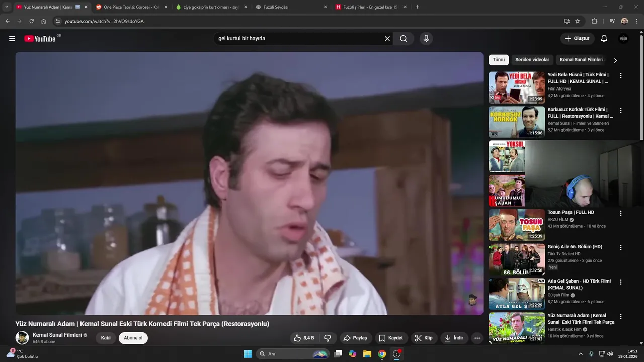This screenshot has height=362, width=644.
Task: Go to the YouTube home logo
Action: click(x=40, y=39)
